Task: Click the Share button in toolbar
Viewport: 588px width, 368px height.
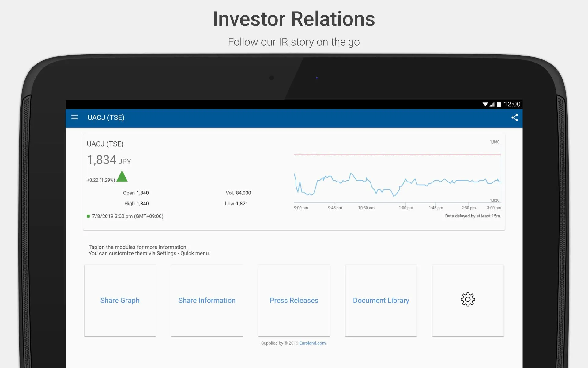Action: 515,117
